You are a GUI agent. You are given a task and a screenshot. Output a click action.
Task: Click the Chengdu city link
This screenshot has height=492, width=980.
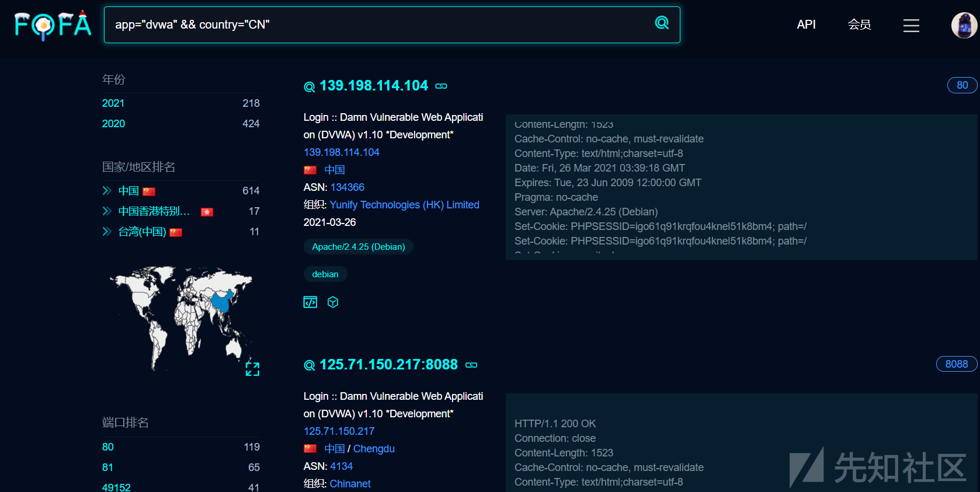[x=374, y=449]
